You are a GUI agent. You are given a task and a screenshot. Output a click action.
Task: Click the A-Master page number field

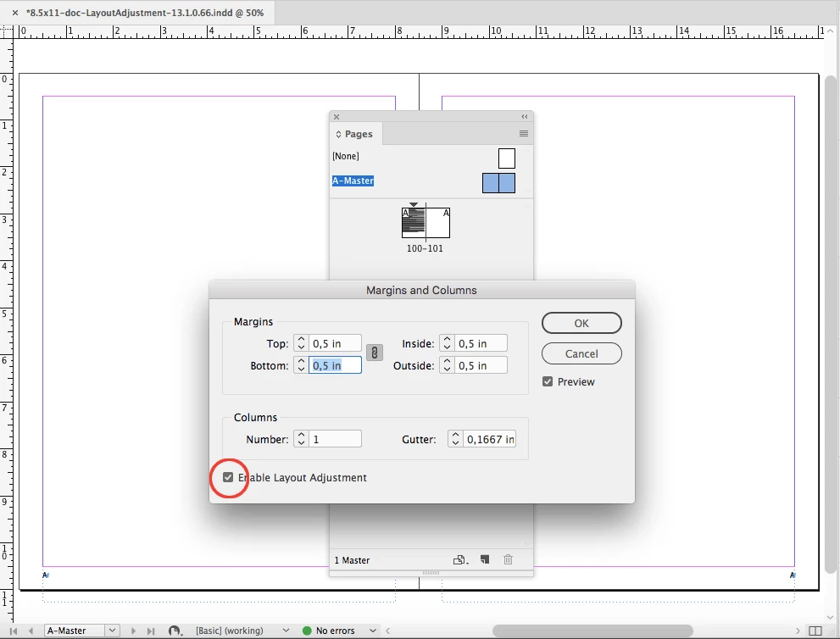click(x=75, y=631)
